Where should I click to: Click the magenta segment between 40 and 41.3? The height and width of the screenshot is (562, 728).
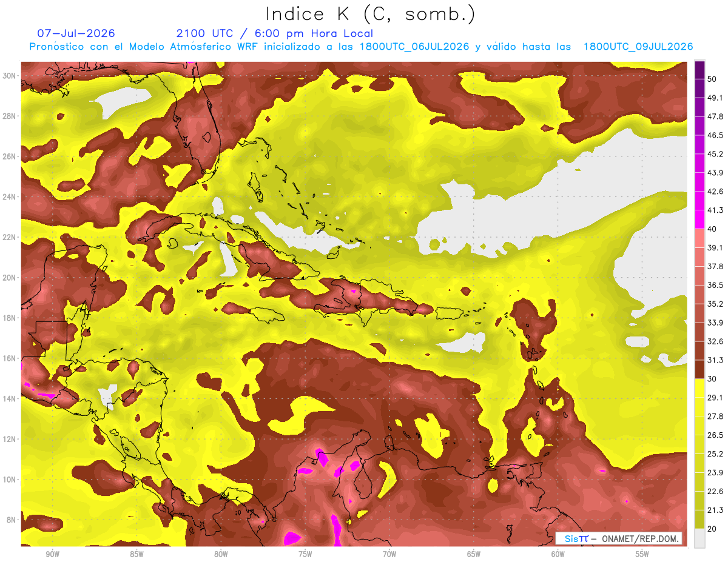click(x=699, y=219)
